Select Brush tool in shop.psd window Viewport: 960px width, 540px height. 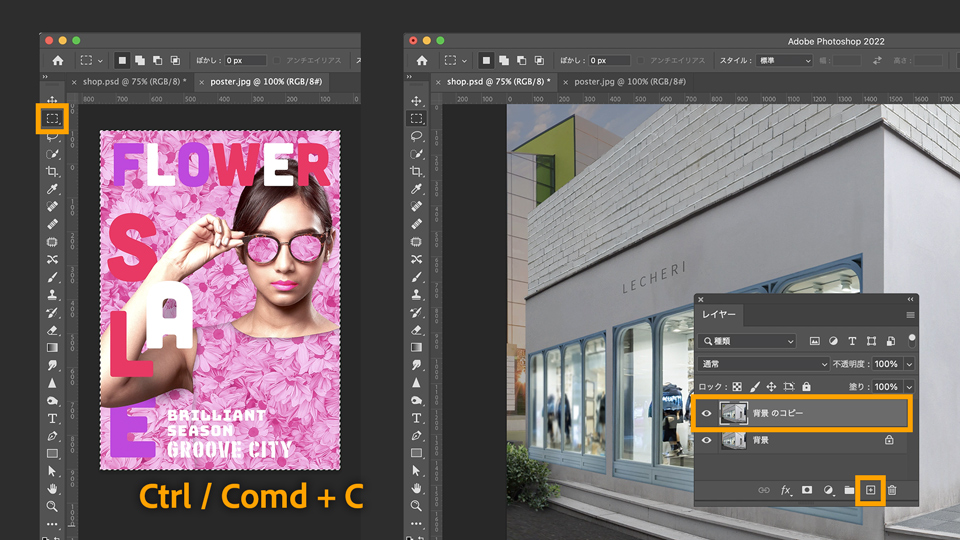[x=416, y=277]
